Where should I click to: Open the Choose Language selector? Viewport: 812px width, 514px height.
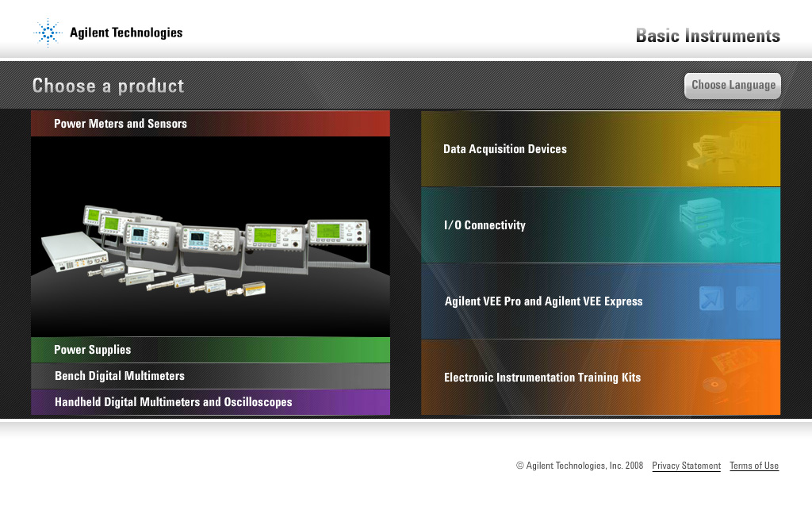click(731, 85)
